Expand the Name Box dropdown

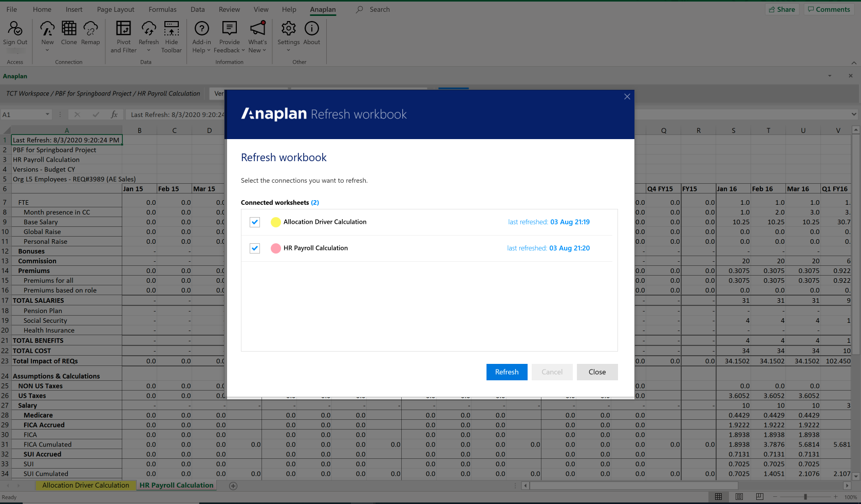click(x=47, y=114)
